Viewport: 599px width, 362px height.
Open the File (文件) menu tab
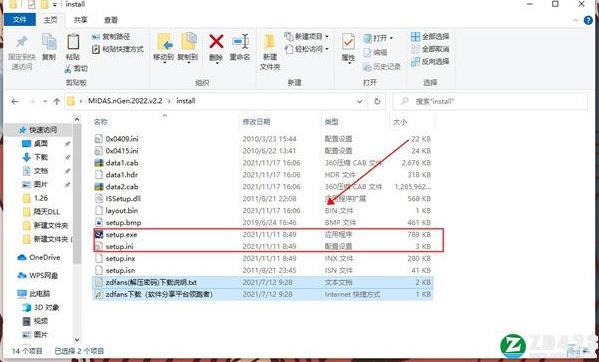[x=19, y=19]
